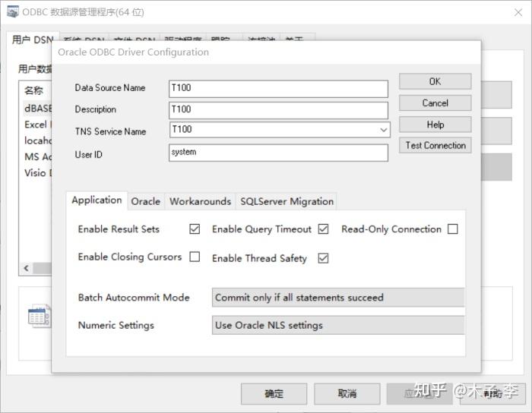Select MS Access entry in data source list
532x413 pixels.
click(38, 156)
